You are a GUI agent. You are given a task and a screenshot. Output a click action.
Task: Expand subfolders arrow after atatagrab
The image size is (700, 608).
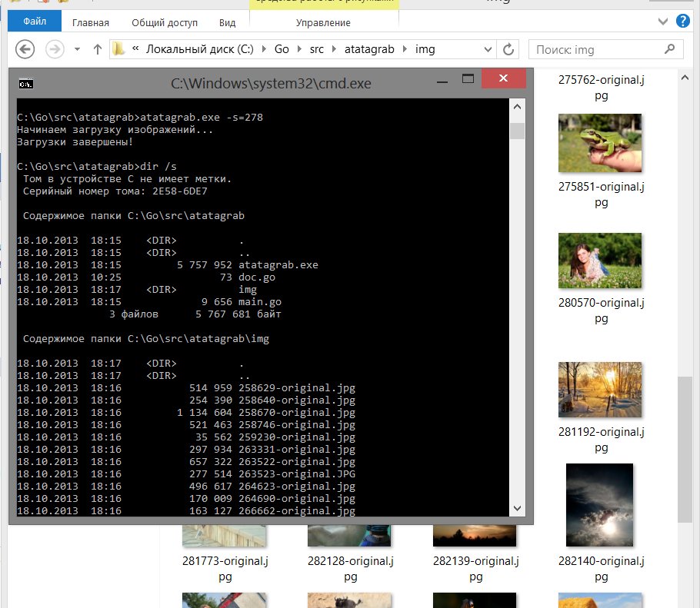click(405, 48)
